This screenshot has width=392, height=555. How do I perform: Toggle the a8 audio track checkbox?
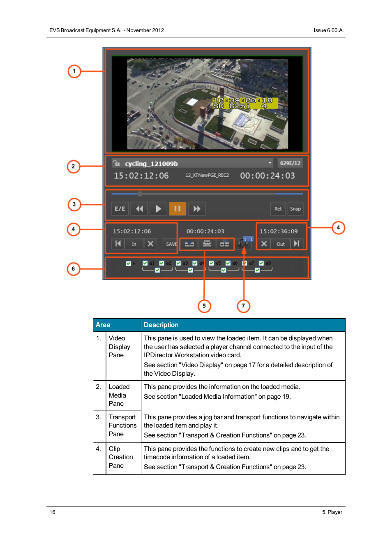pos(261,263)
